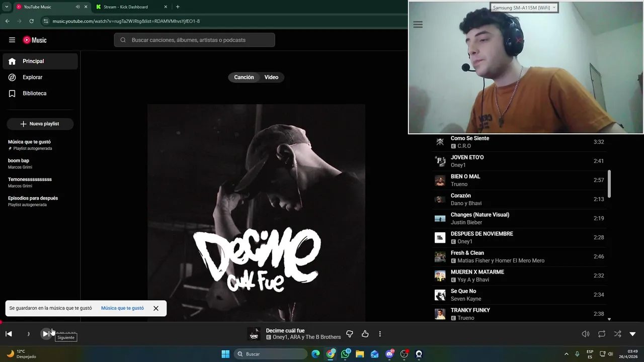Click the song search field
The height and width of the screenshot is (362, 644).
point(195,40)
